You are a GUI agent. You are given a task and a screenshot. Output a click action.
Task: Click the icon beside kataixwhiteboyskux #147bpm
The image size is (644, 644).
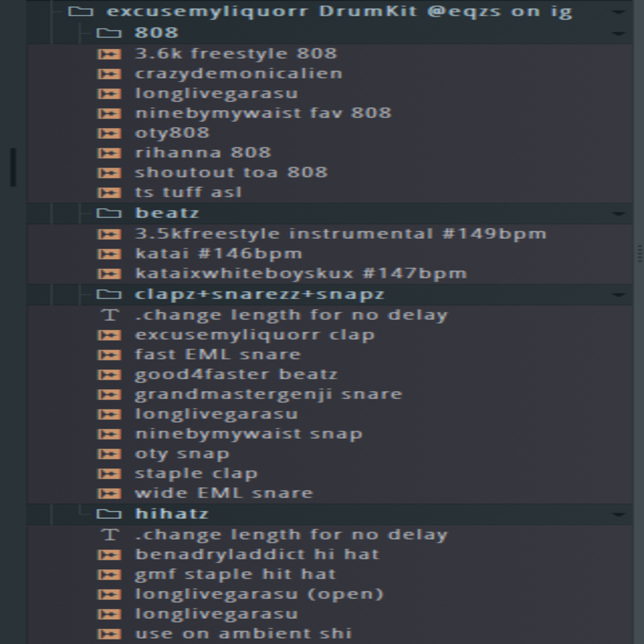109,274
